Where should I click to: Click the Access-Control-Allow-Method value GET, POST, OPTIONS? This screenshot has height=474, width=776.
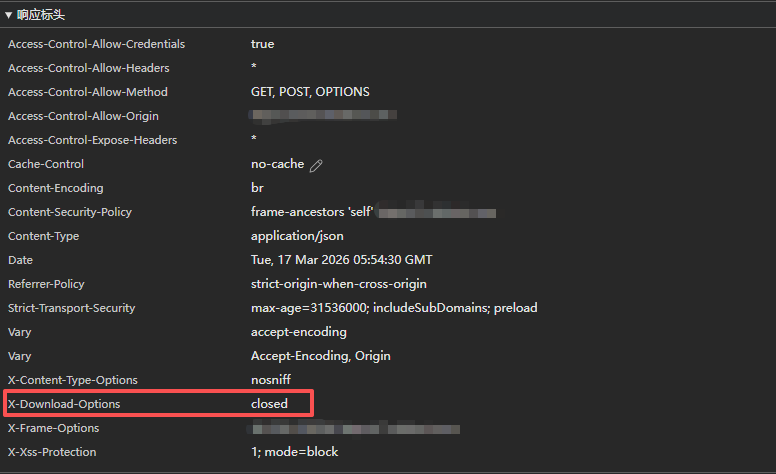coord(310,92)
